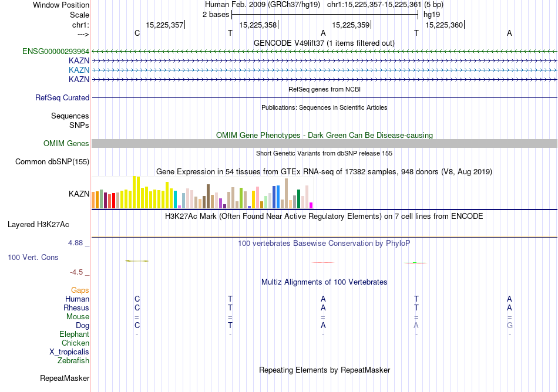The width and height of the screenshot is (558, 392).
Task: Select the Human species label
Action: click(x=77, y=299)
